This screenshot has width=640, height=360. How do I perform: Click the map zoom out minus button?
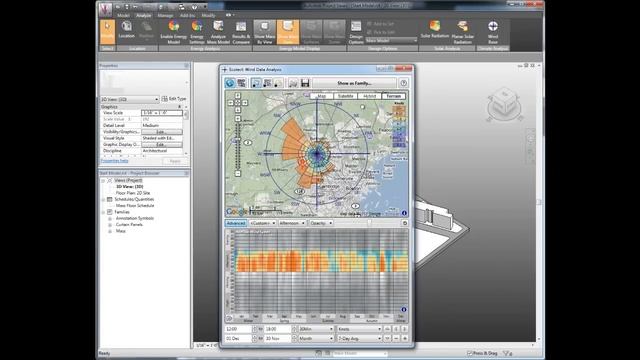tap(238, 173)
